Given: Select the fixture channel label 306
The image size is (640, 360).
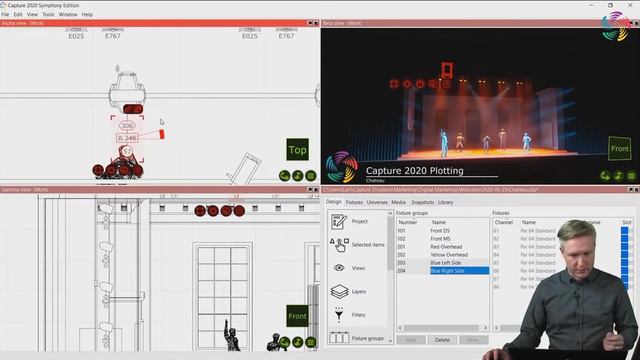Looking at the screenshot, I should [127, 125].
